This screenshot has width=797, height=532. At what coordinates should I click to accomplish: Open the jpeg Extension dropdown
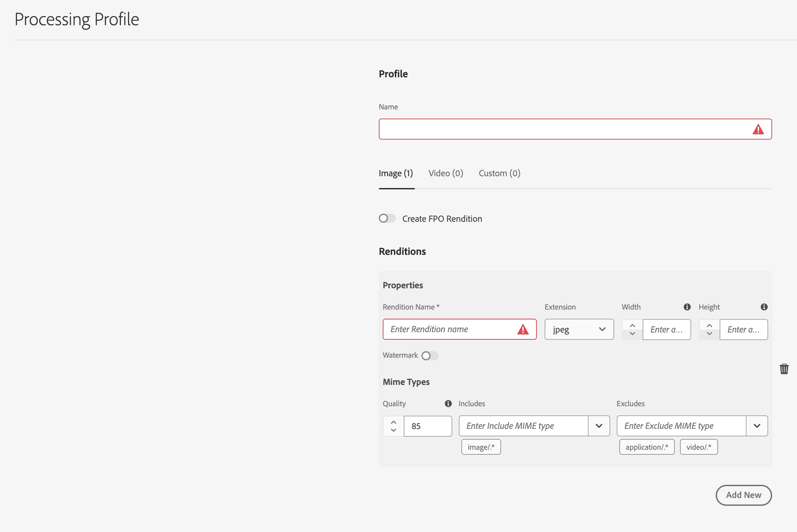pyautogui.click(x=579, y=330)
